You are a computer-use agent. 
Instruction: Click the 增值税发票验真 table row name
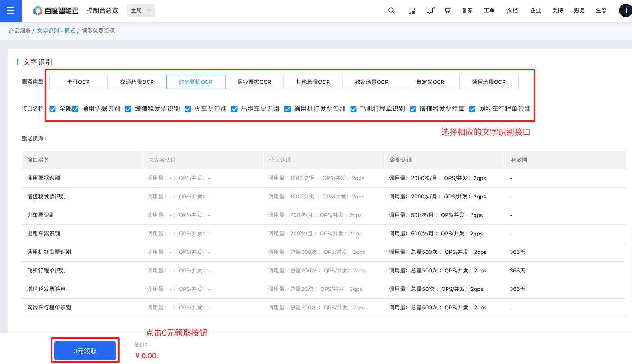point(46,289)
